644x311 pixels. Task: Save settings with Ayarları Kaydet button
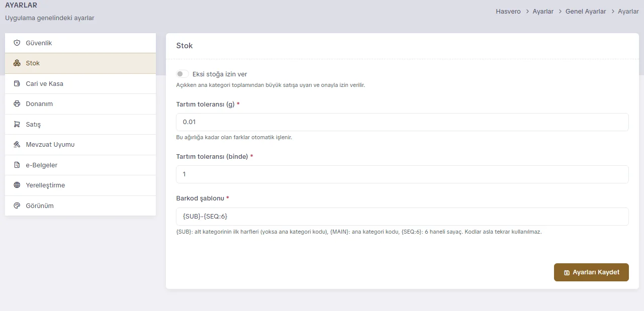(x=591, y=272)
